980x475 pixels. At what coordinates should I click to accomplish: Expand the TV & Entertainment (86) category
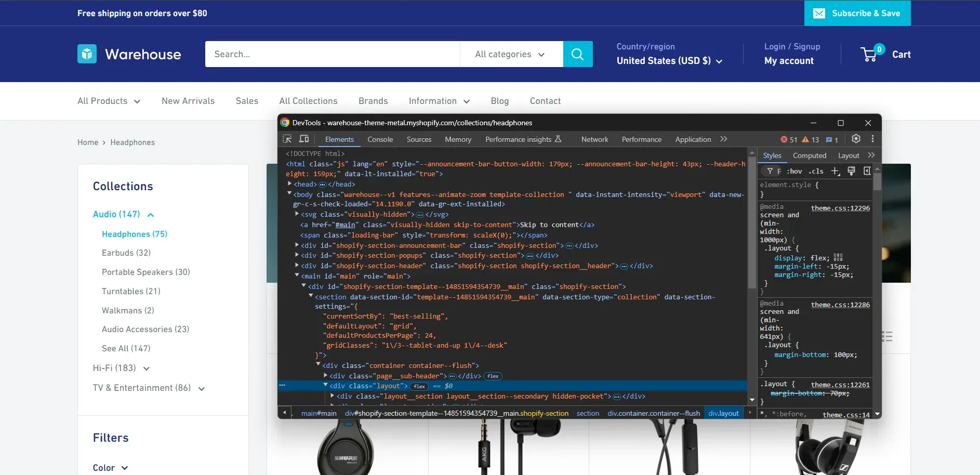[202, 388]
